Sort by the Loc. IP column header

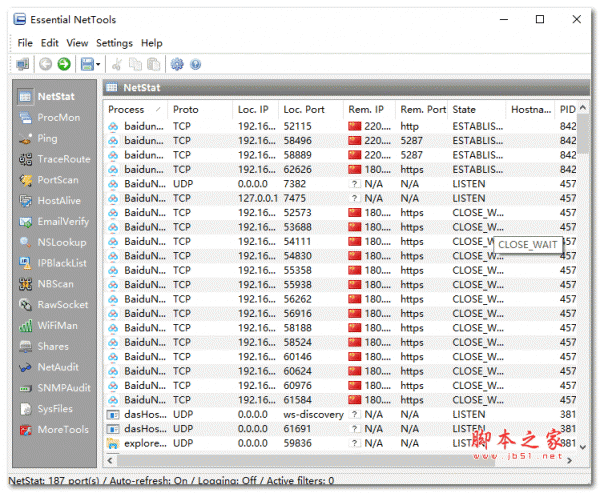(x=255, y=109)
